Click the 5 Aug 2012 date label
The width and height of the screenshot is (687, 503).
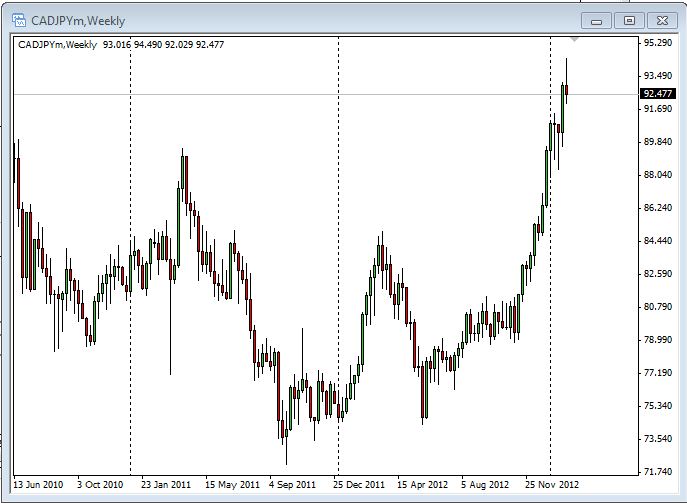coord(485,485)
